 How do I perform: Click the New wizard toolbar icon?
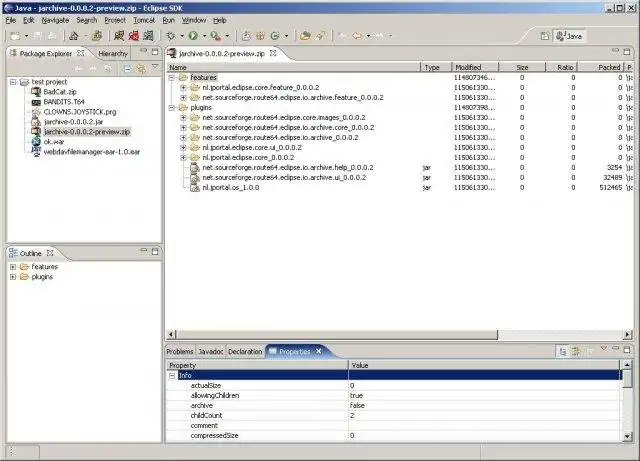16,36
